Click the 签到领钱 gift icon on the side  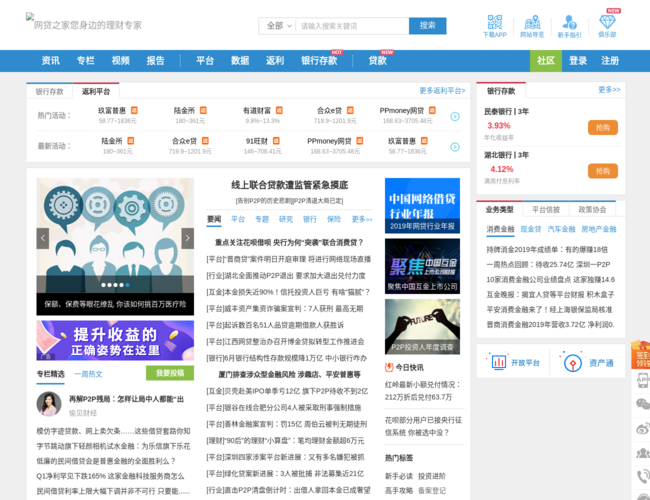pyautogui.click(x=640, y=354)
